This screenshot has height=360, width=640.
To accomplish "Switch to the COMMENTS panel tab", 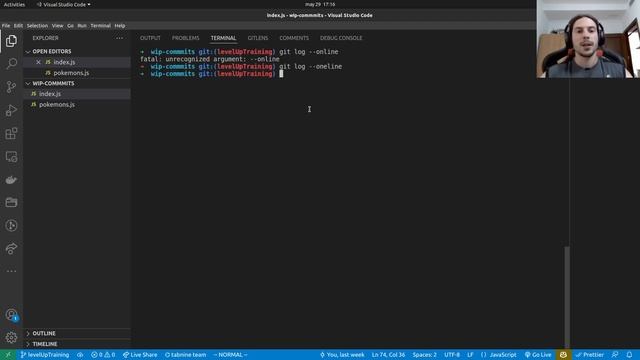I will pyautogui.click(x=294, y=38).
